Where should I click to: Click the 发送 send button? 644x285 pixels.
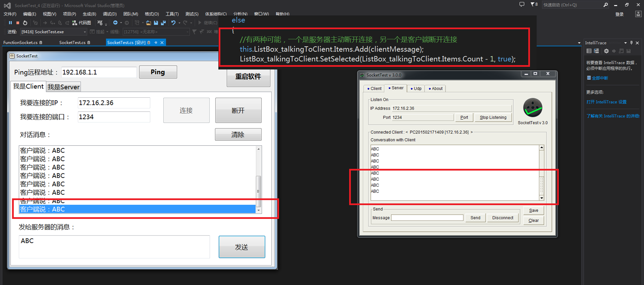[x=242, y=247]
